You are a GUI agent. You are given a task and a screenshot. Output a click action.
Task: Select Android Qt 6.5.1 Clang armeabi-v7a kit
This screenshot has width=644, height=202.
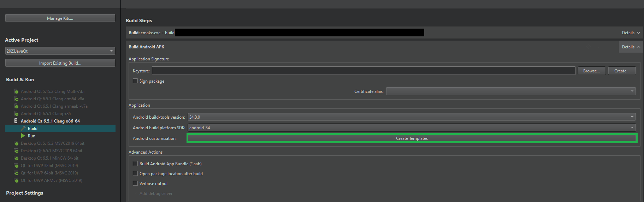pyautogui.click(x=54, y=106)
